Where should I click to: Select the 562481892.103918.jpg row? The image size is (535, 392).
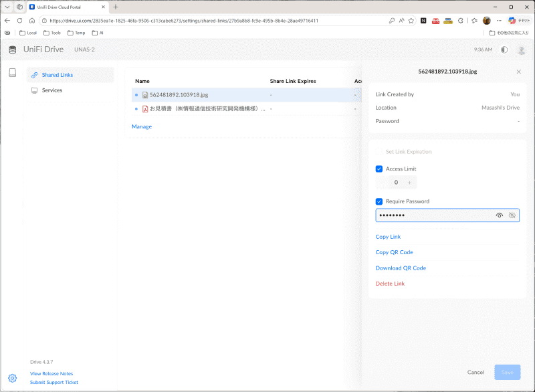tap(246, 95)
